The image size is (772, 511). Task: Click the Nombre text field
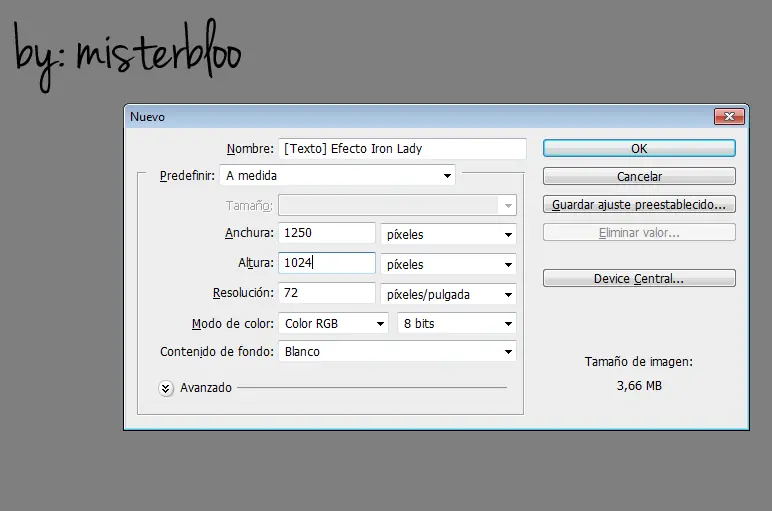(x=402, y=149)
